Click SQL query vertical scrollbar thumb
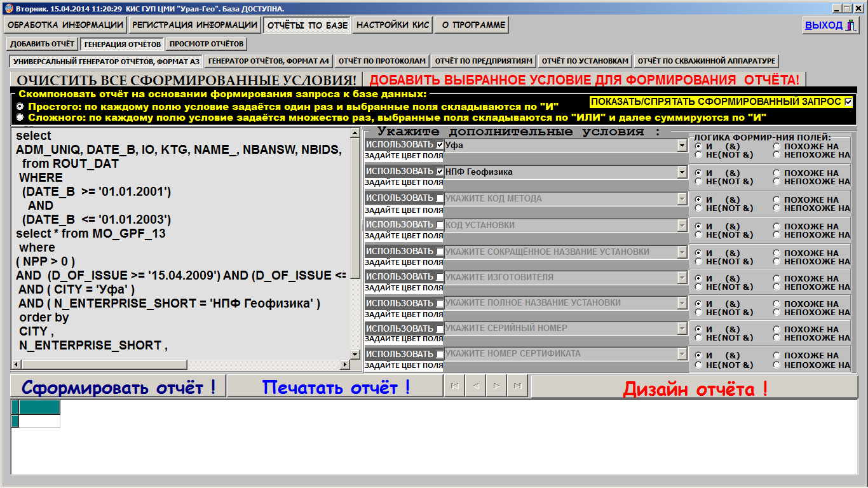868x488 pixels. 355,209
